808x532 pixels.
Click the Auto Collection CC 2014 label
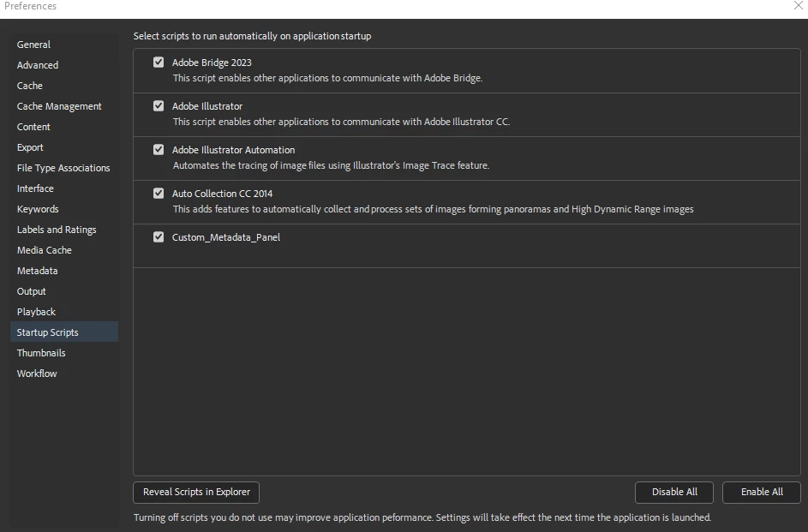pyautogui.click(x=222, y=194)
